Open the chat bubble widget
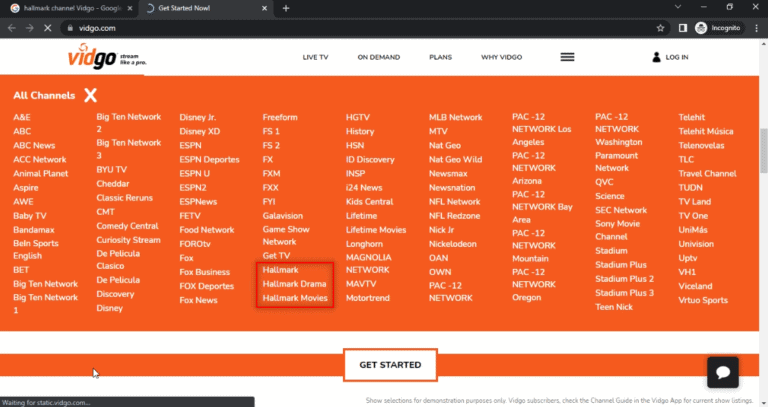Viewport: 768px width, 407px height. click(722, 372)
